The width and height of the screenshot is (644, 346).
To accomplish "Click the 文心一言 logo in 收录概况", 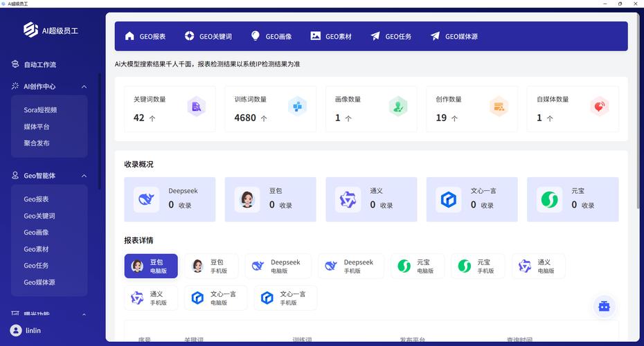I will click(x=449, y=199).
